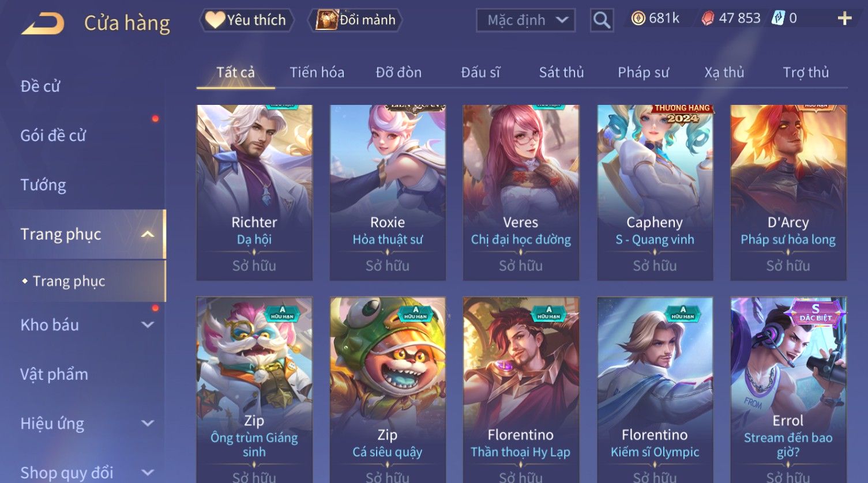The height and width of the screenshot is (483, 868).
Task: Switch to the Tiến hóa tab
Action: tap(317, 72)
